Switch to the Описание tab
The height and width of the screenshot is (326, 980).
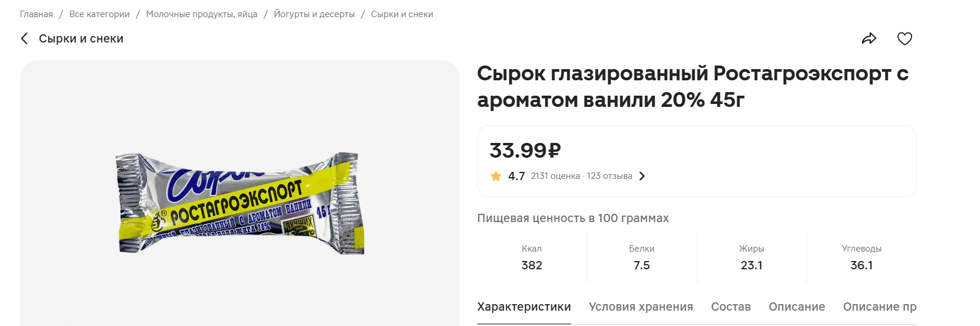pos(797,307)
